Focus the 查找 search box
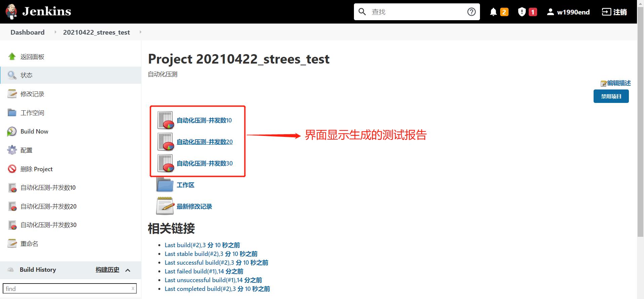Screen dimensions: 644x299 (417, 12)
